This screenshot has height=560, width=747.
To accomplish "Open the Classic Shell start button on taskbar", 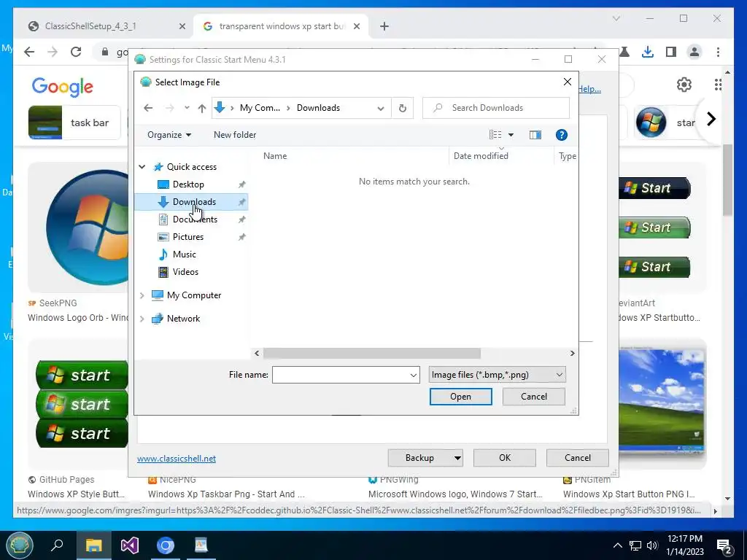I will [19, 545].
